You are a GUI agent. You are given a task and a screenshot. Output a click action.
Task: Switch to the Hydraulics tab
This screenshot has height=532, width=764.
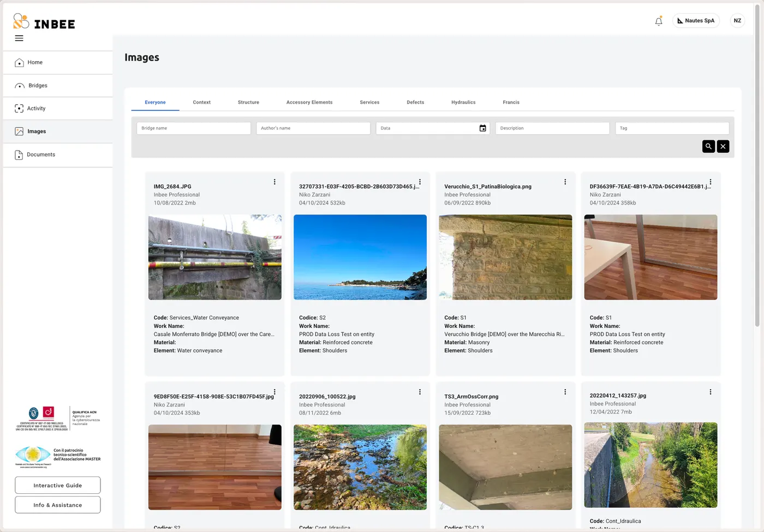coord(463,103)
